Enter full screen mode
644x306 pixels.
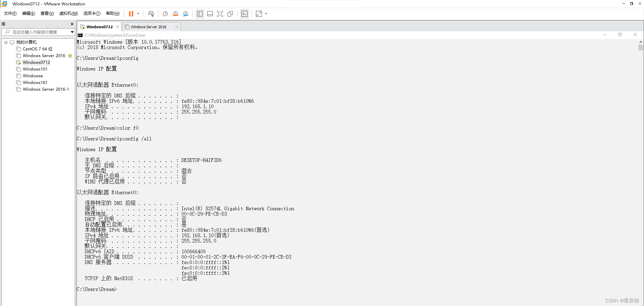[220, 14]
